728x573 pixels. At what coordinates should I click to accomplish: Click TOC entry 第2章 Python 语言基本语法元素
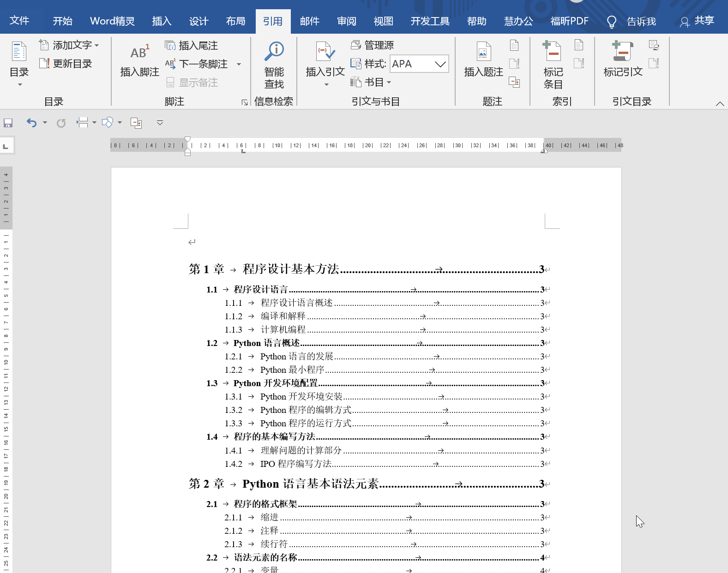tap(367, 484)
